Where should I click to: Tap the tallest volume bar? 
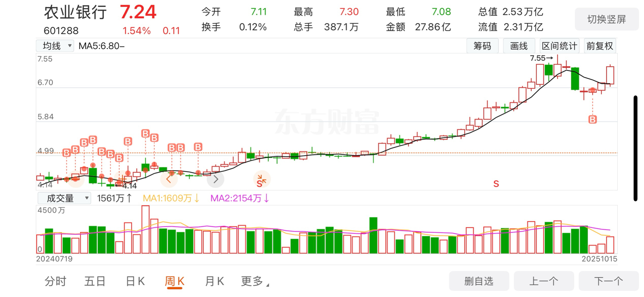[146, 230]
